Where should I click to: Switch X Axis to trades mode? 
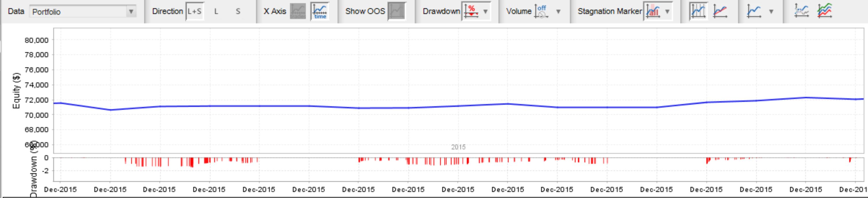(298, 11)
